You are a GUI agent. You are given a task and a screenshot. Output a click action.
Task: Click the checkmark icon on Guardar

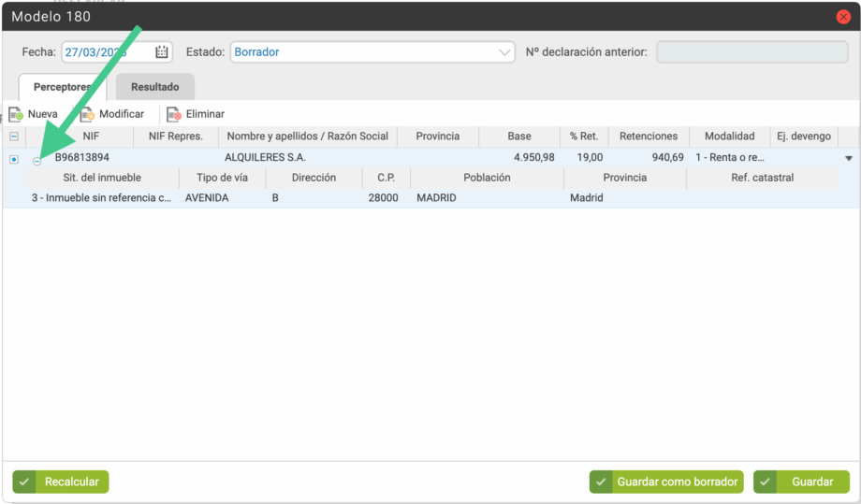click(x=766, y=482)
